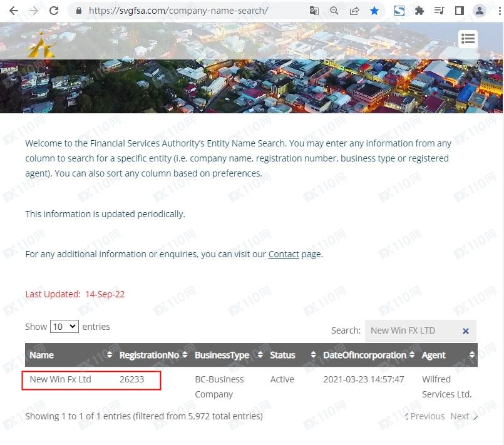Open the Contact page link
The image size is (504, 445).
(284, 254)
